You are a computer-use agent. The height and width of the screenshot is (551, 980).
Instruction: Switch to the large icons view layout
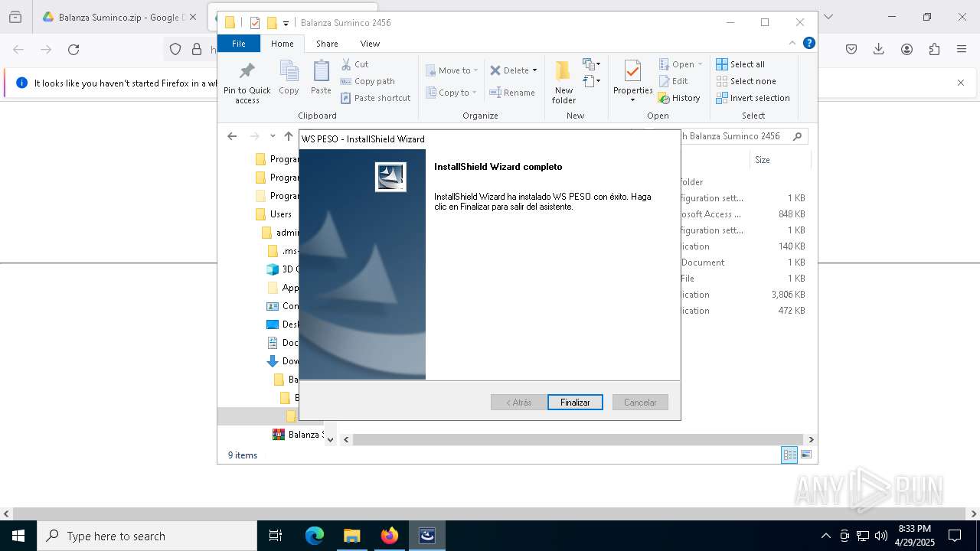[x=806, y=455]
